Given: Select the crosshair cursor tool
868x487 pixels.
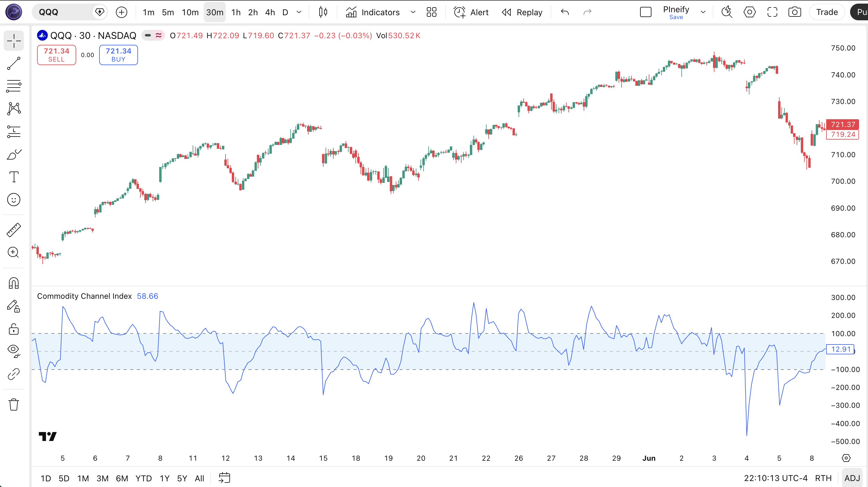Looking at the screenshot, I should click(x=14, y=41).
